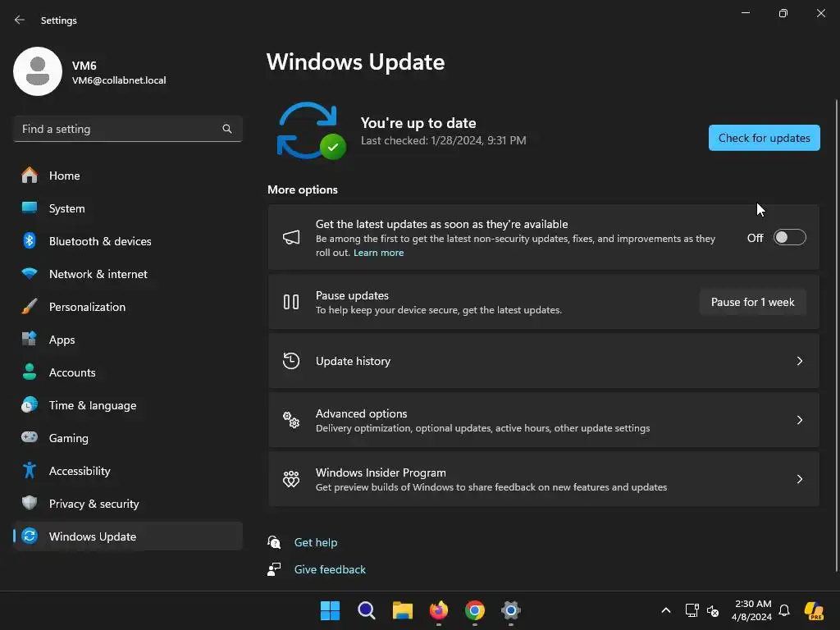The height and width of the screenshot is (630, 840).
Task: Open the notifications bell
Action: pos(784,610)
